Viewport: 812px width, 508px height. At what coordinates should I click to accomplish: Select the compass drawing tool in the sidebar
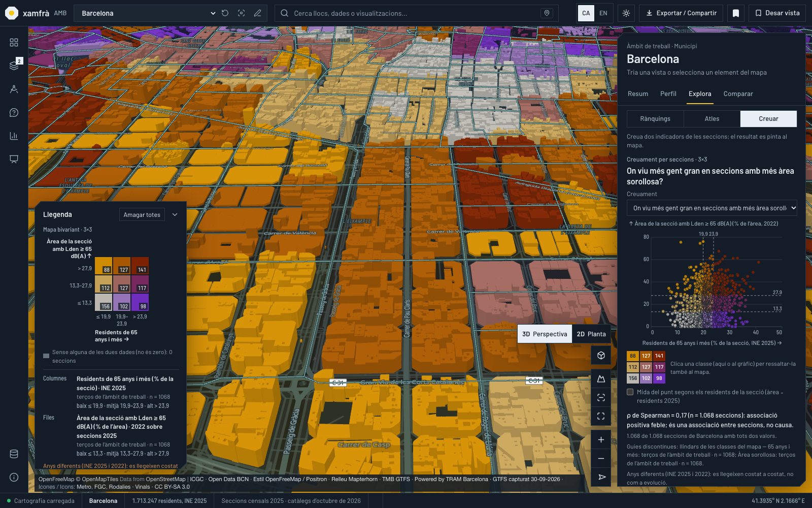coord(14,89)
